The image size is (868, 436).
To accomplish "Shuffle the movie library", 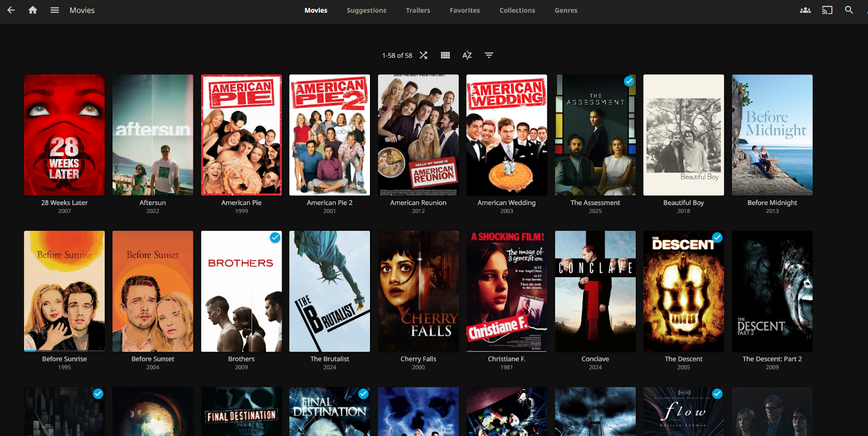I will click(x=424, y=55).
